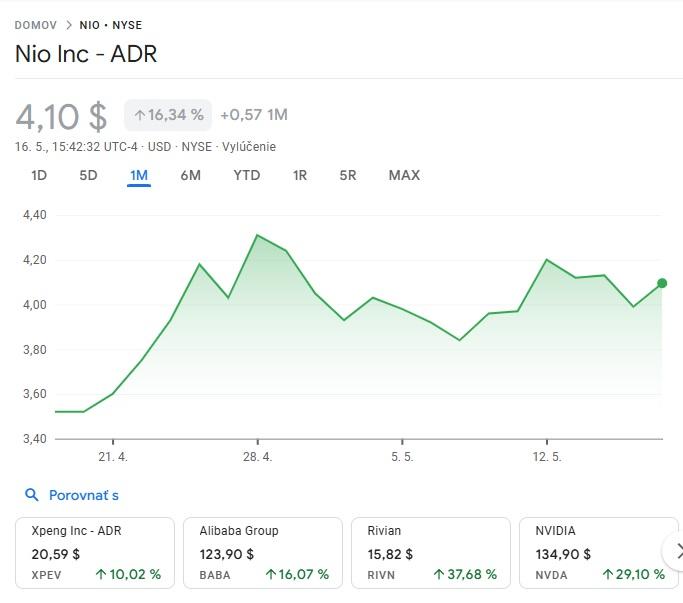
Task: Click the 15,82 $ Rivian price
Action: 390,554
